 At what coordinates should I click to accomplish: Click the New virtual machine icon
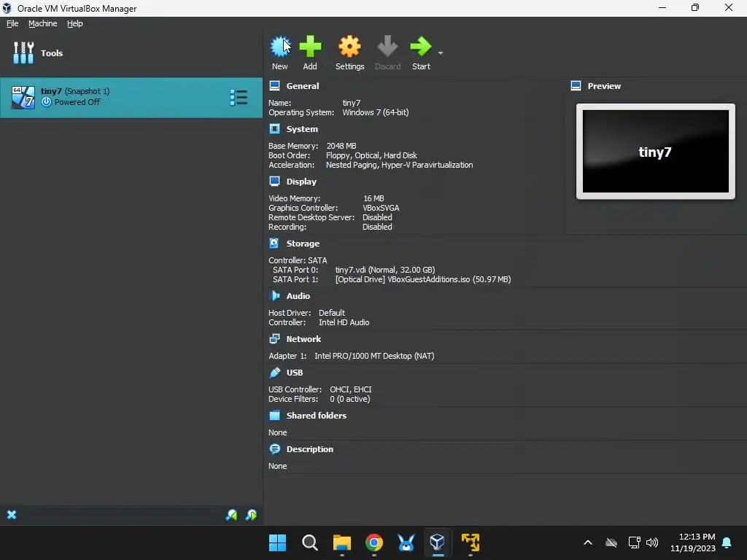pyautogui.click(x=280, y=47)
